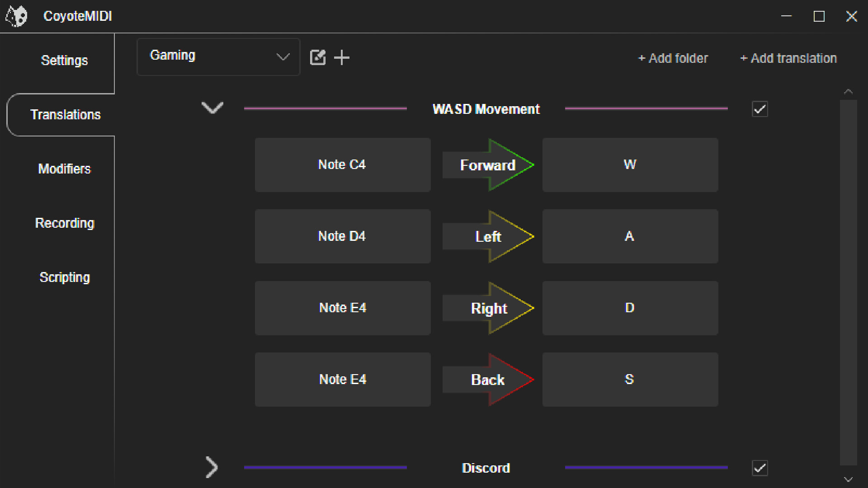Edit the Gaming profile with pencil icon
The height and width of the screenshot is (488, 868).
(x=318, y=57)
